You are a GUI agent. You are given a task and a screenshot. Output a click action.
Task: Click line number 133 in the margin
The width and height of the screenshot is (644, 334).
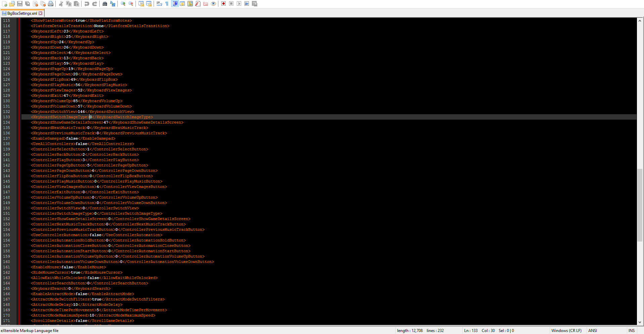pos(7,117)
